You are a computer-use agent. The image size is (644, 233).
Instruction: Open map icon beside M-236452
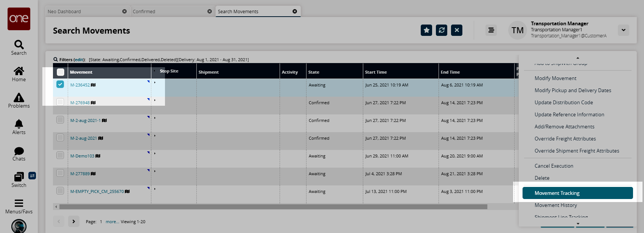tap(93, 85)
